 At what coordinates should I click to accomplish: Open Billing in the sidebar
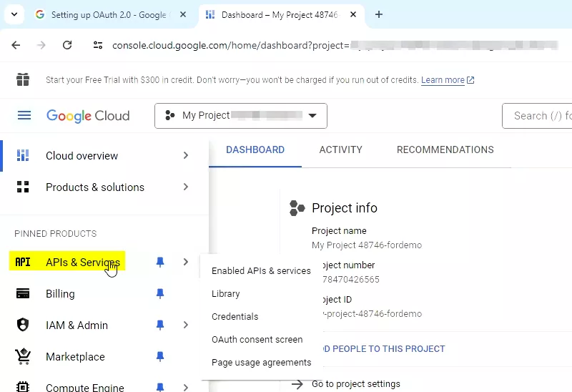coord(60,294)
